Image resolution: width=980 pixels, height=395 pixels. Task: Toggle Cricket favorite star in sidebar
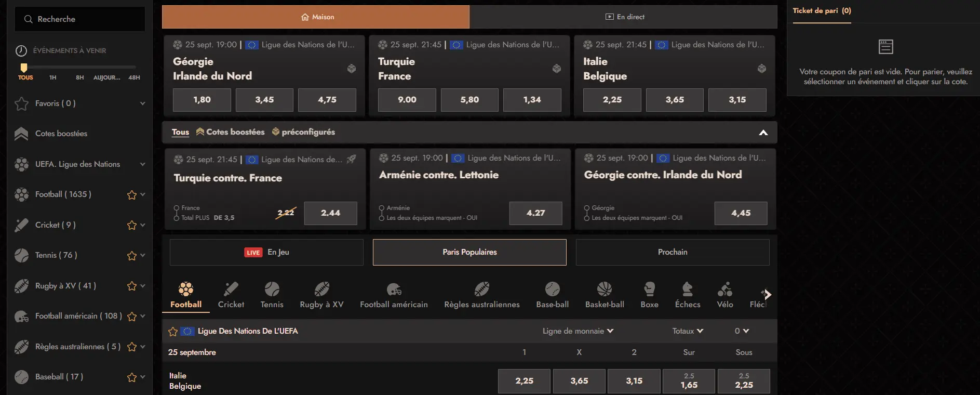132,225
